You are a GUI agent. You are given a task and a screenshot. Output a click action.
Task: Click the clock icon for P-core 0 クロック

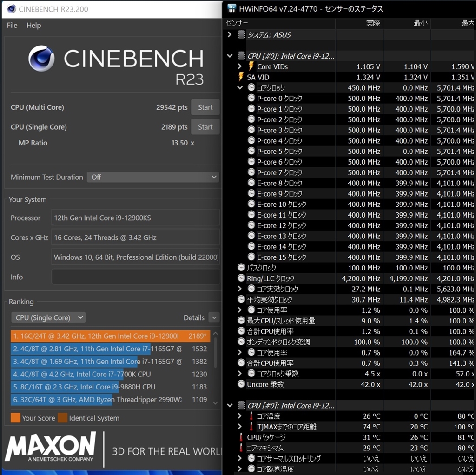251,98
